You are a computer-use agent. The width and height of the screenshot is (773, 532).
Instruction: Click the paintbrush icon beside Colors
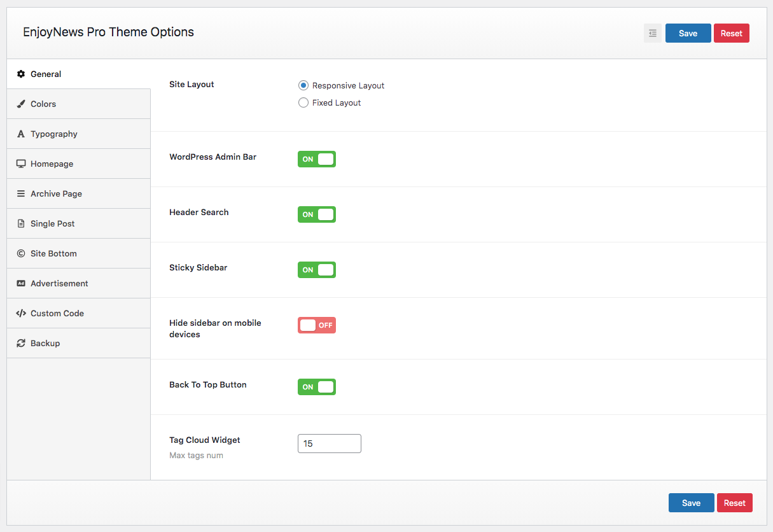(21, 104)
